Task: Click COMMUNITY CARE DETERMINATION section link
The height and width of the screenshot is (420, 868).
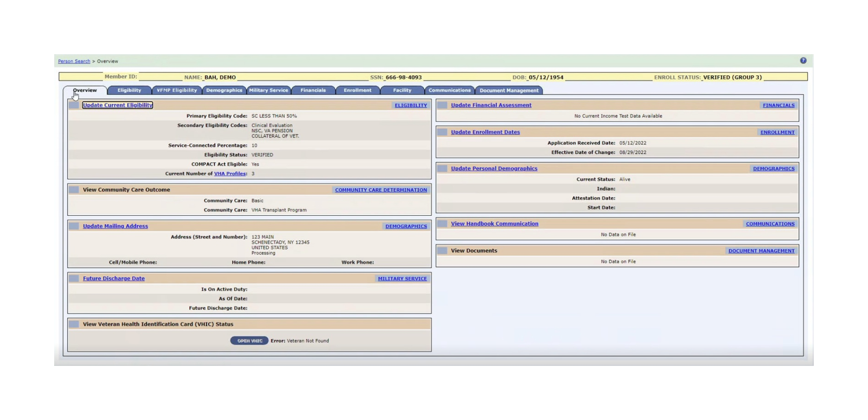Action: click(381, 190)
